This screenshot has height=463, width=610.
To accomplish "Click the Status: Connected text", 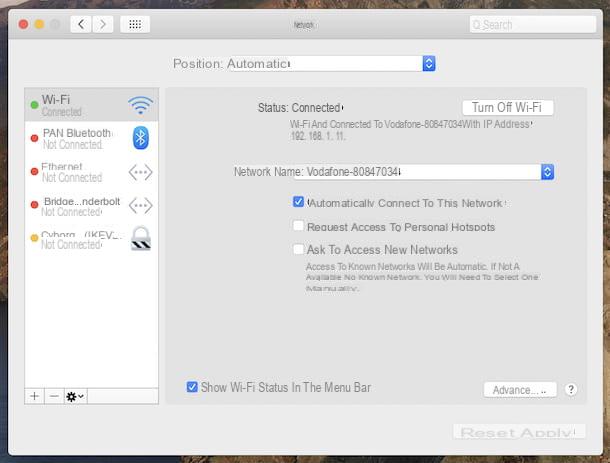I will (299, 107).
